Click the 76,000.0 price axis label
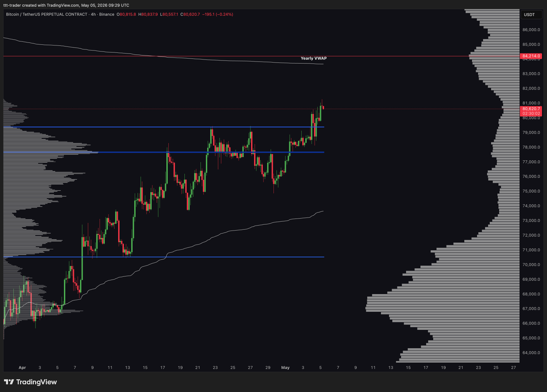The height and width of the screenshot is (392, 547). (x=532, y=177)
